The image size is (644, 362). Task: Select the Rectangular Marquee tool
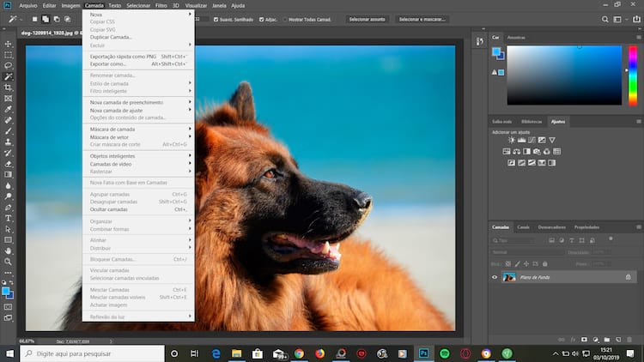tap(9, 55)
